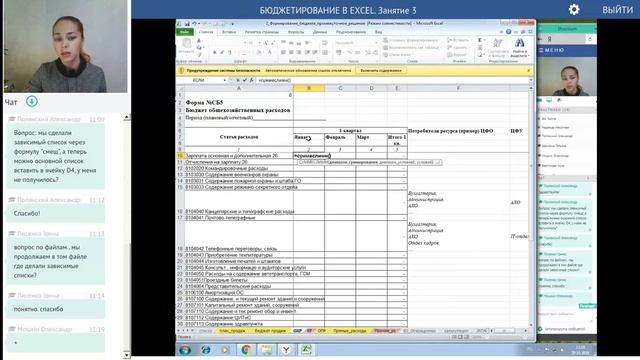Open the Windows Start button

pos(184,350)
